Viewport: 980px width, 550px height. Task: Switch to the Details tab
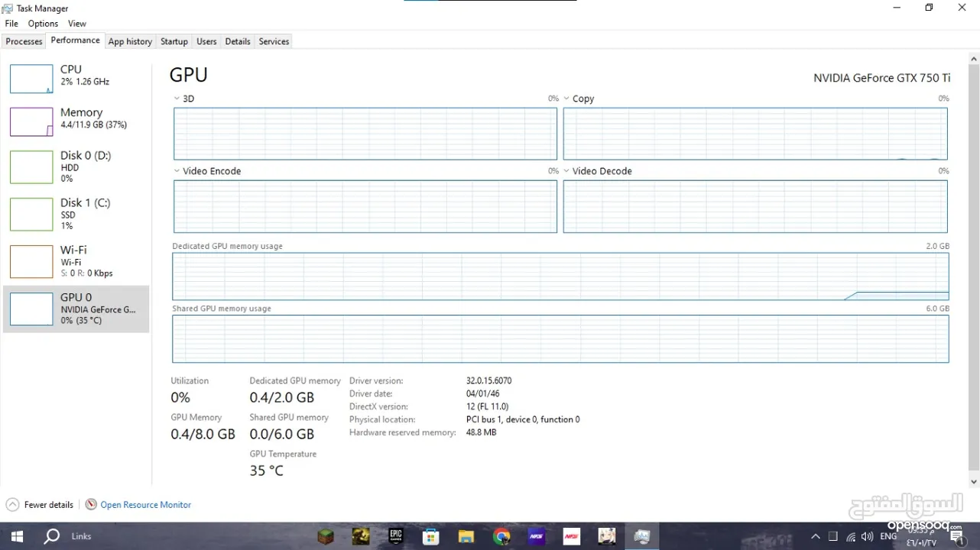[238, 41]
